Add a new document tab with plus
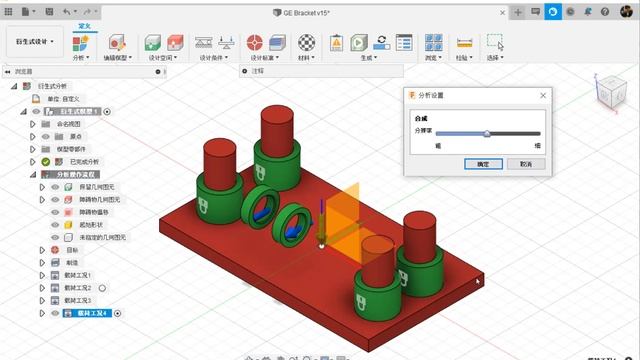The height and width of the screenshot is (360, 640). [x=518, y=12]
